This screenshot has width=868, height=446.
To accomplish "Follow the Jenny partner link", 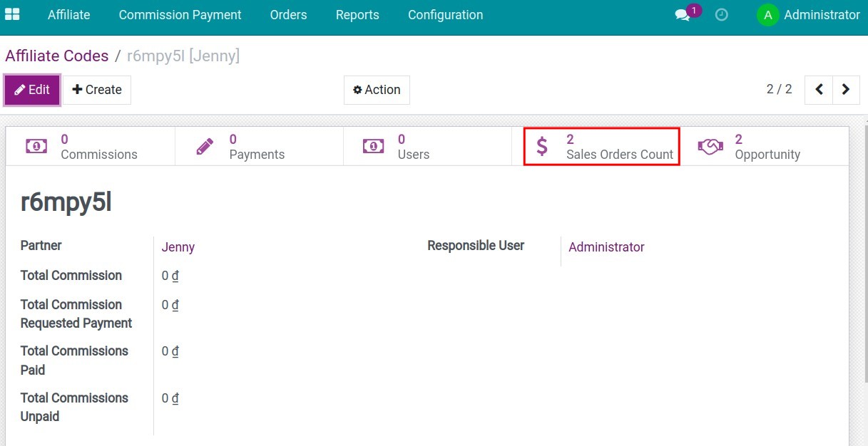I will pos(178,247).
